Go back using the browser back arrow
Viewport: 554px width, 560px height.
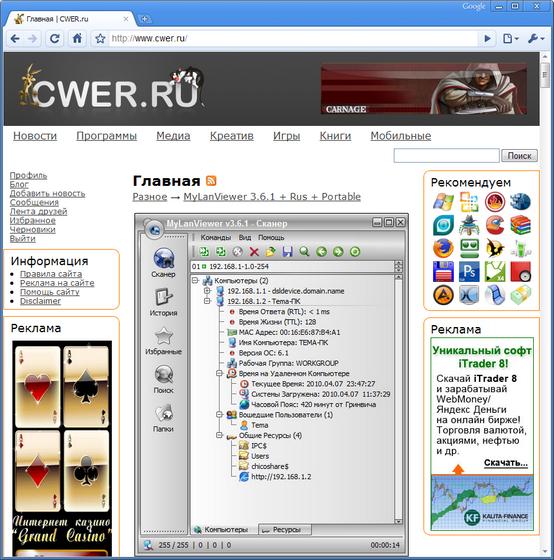(15, 39)
